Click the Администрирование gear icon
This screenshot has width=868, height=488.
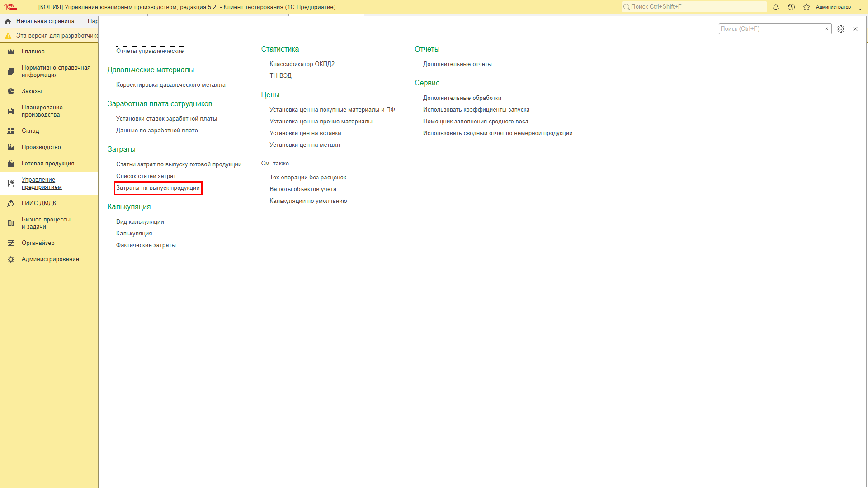[x=11, y=259]
